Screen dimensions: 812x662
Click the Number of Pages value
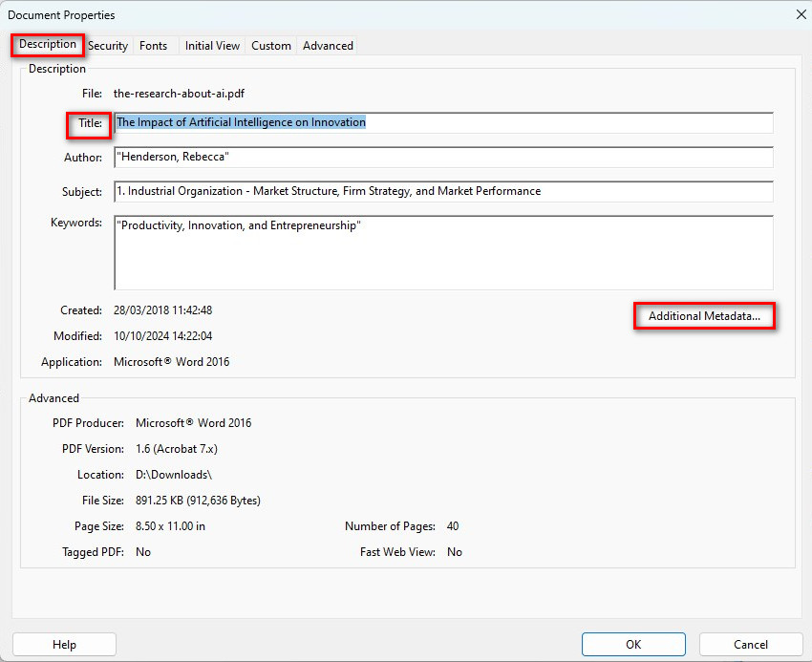tap(452, 525)
